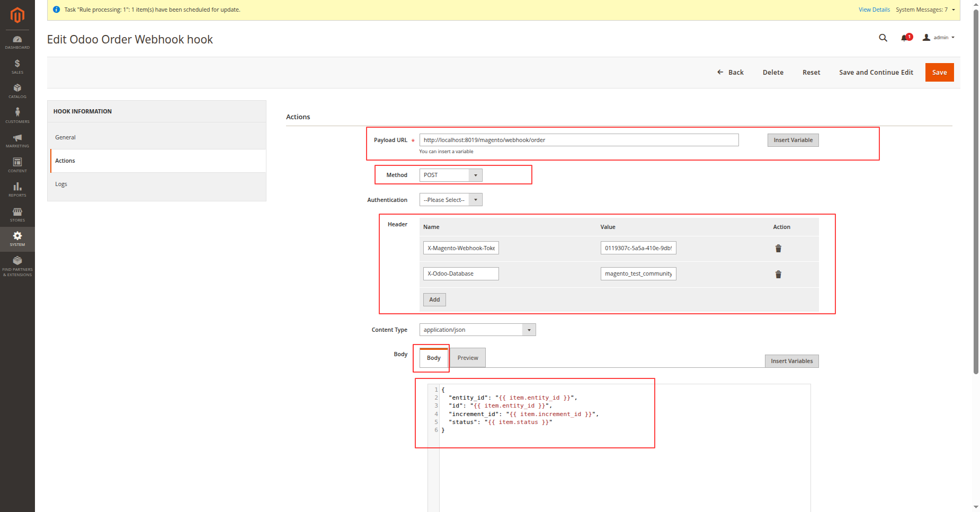Open Find Partners & Extensions
The height and width of the screenshot is (512, 980).
point(17,266)
